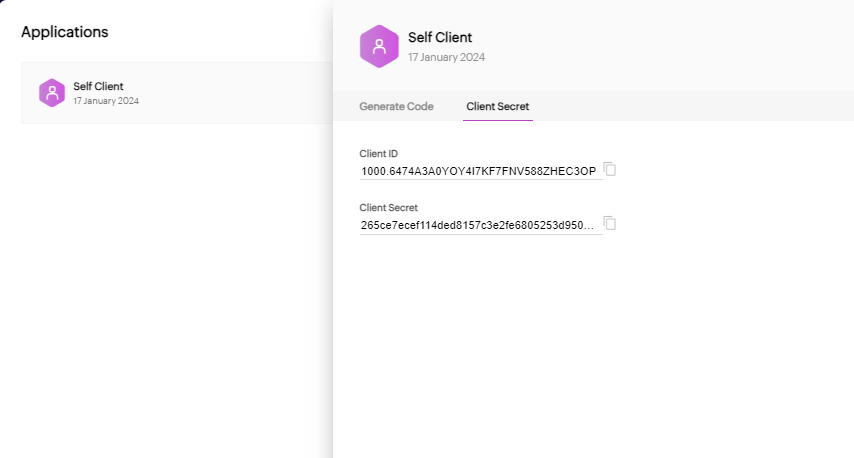Click the Self Client title in the details panel

pos(439,38)
